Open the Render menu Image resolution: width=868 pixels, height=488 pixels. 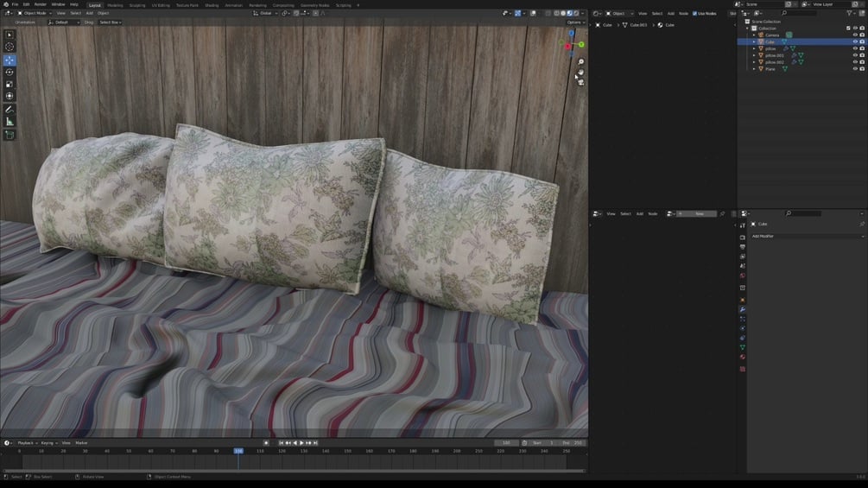coord(41,4)
